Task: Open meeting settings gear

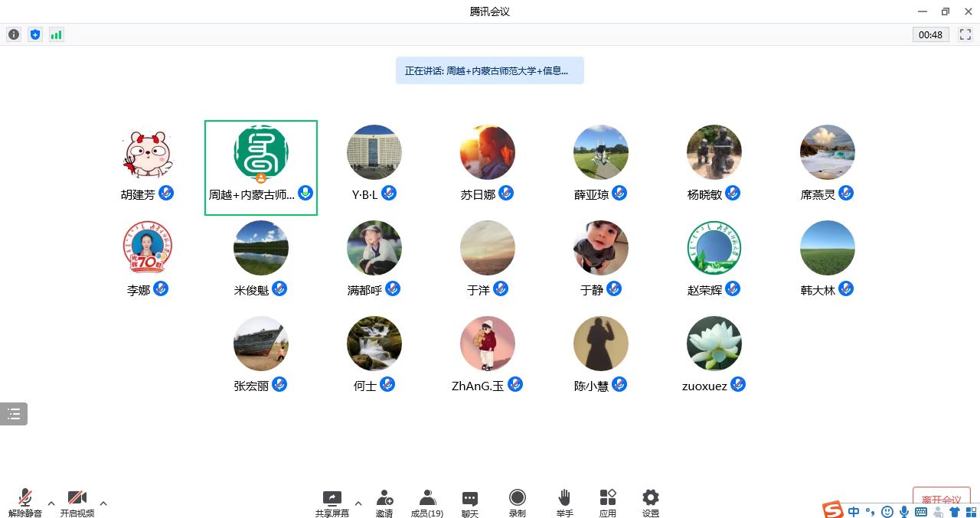Action: [651, 503]
